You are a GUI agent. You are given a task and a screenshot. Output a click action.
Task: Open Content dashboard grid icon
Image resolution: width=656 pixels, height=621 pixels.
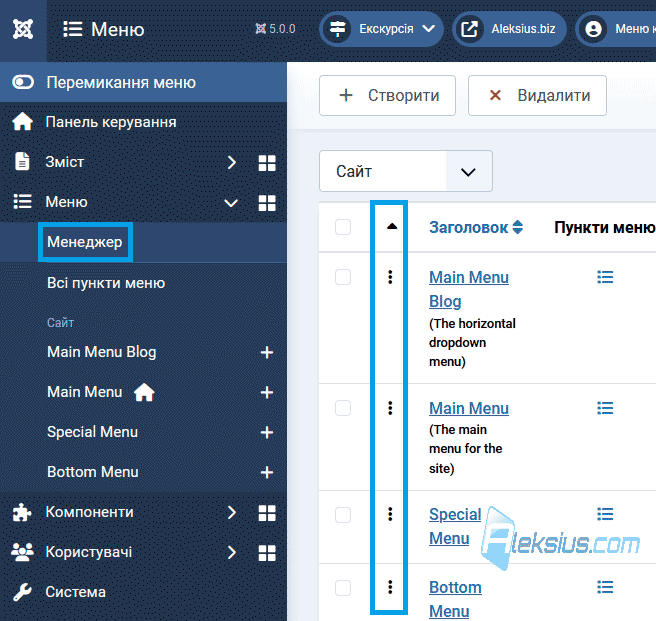267,163
